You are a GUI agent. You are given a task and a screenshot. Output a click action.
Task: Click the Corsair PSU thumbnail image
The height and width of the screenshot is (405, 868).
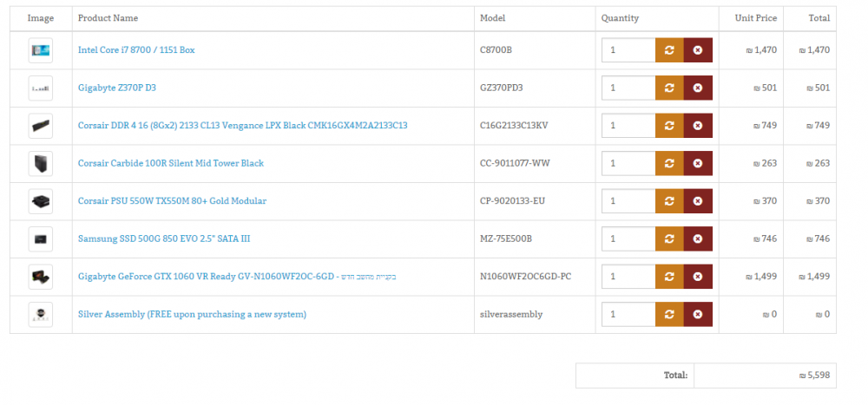(x=41, y=201)
